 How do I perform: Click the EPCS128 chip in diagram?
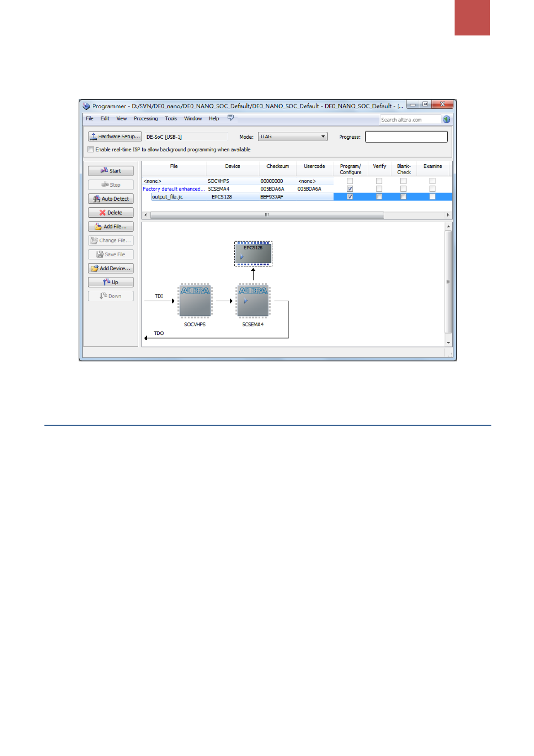[x=253, y=254]
